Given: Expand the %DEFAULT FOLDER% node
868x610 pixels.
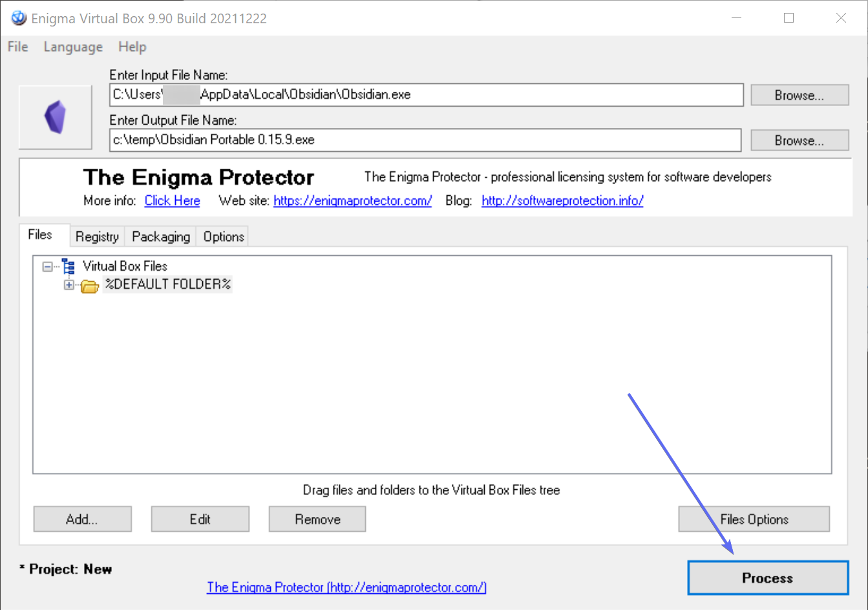Looking at the screenshot, I should (x=69, y=284).
